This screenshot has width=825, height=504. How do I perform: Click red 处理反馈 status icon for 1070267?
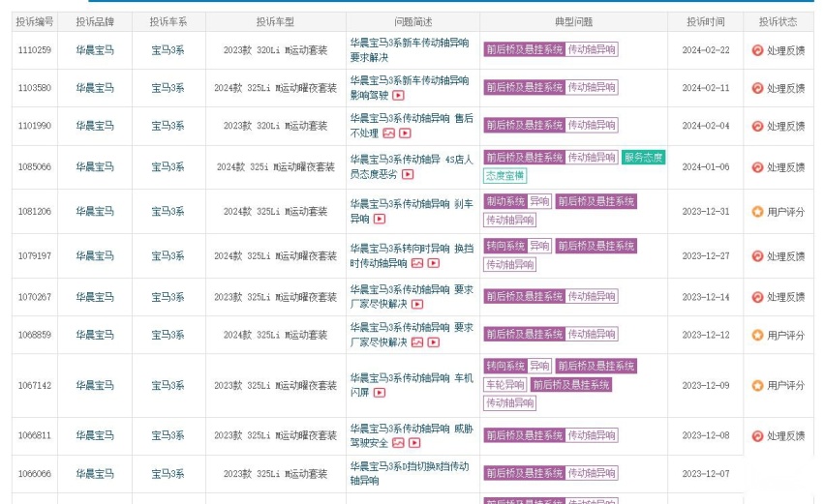pyautogui.click(x=757, y=297)
